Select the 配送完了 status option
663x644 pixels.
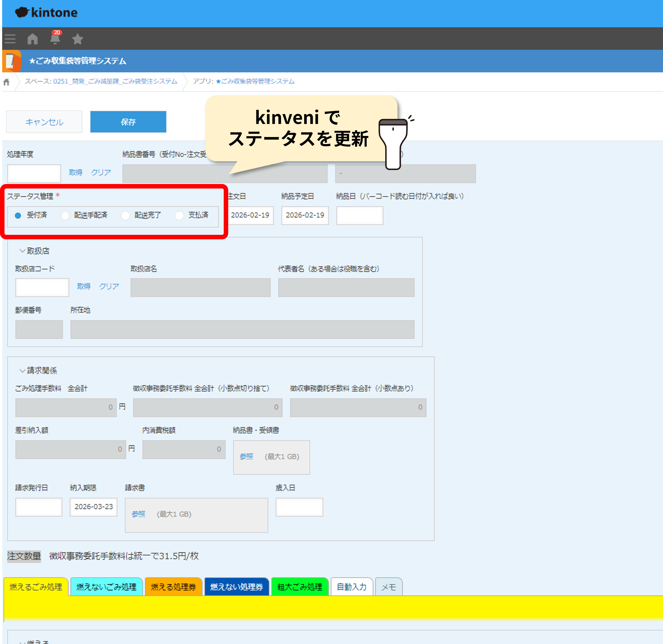click(125, 216)
